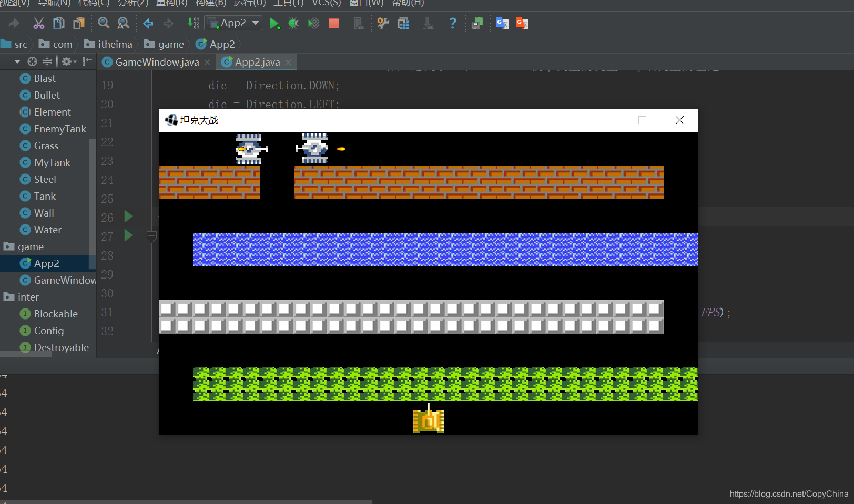
Task: Start debugging with the green bug icon
Action: coord(294,23)
